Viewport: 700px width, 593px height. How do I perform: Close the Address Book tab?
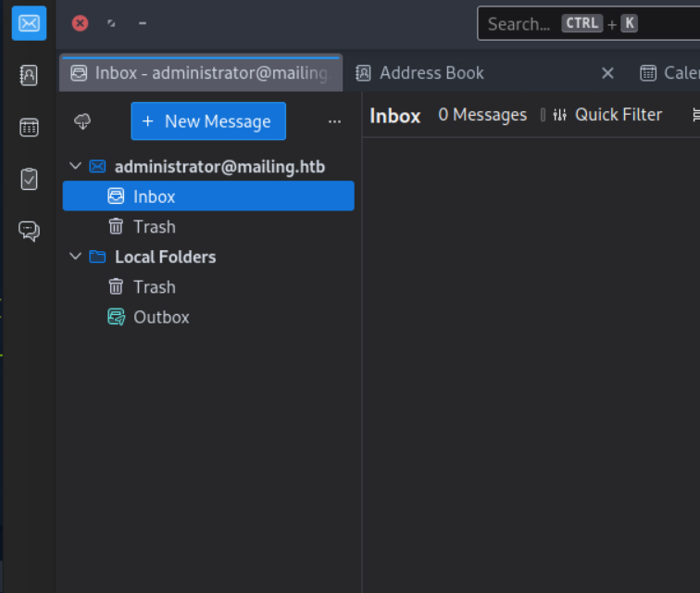[607, 73]
